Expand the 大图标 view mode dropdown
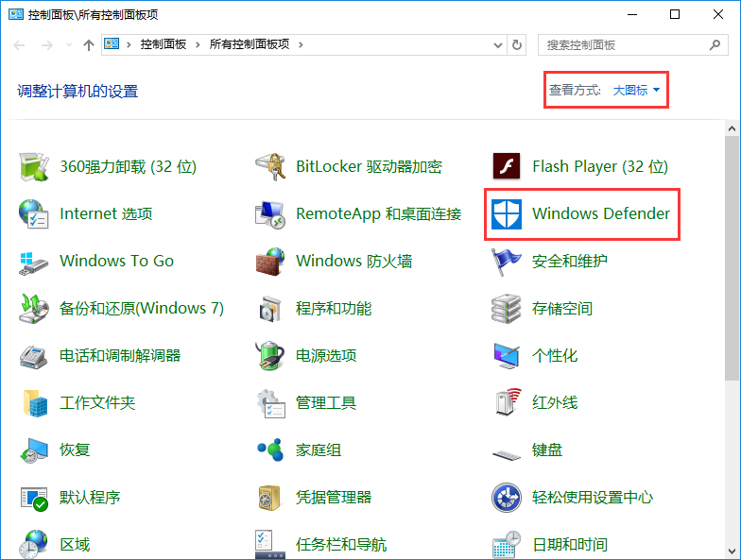 tap(636, 91)
